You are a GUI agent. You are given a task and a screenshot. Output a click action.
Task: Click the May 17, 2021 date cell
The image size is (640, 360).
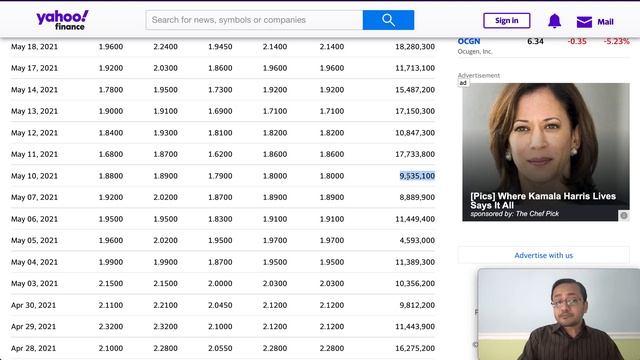coord(34,68)
